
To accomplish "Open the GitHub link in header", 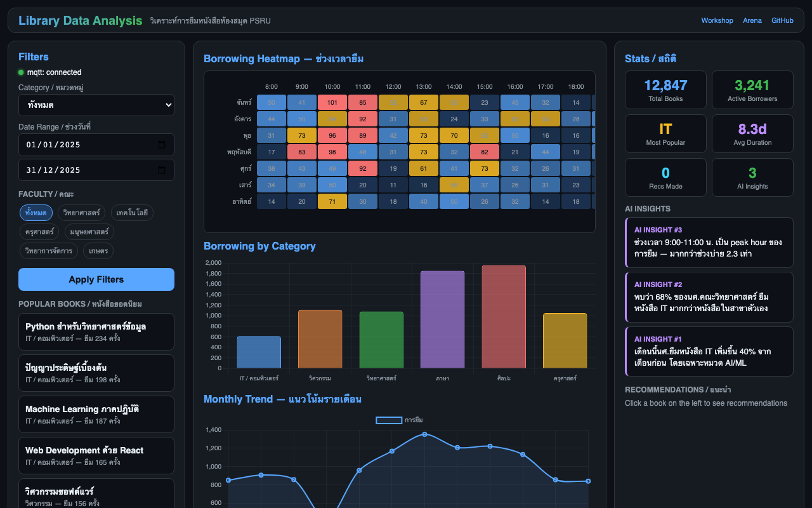I will click(782, 20).
